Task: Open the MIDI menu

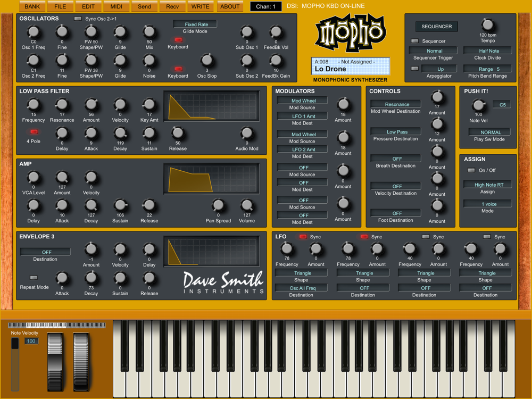Action: pyautogui.click(x=117, y=6)
